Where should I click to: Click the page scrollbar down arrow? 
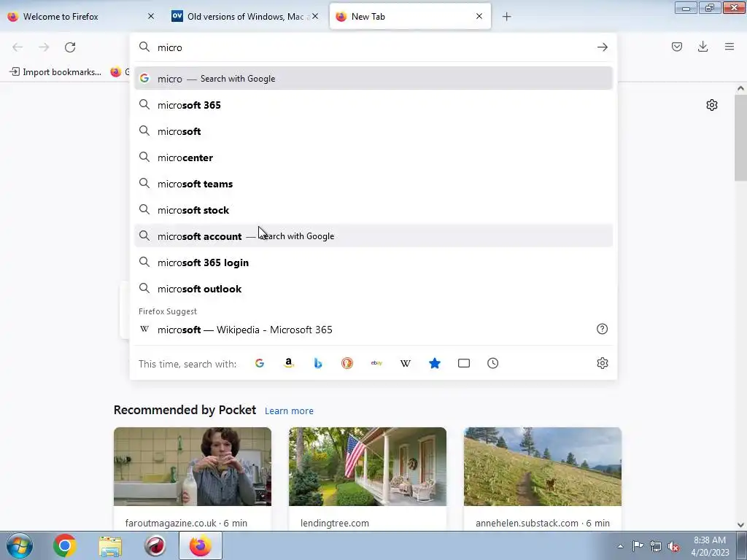pos(740,525)
